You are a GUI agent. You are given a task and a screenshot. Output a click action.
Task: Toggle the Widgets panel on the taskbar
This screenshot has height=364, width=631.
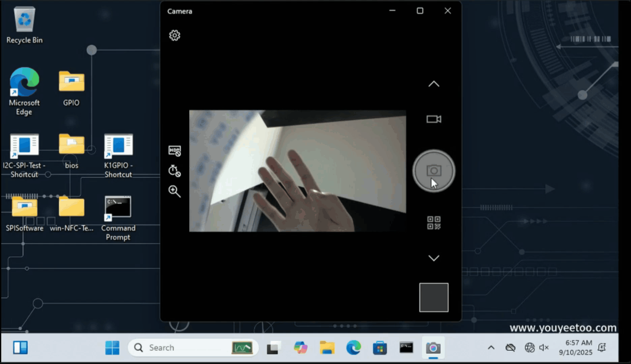click(21, 347)
